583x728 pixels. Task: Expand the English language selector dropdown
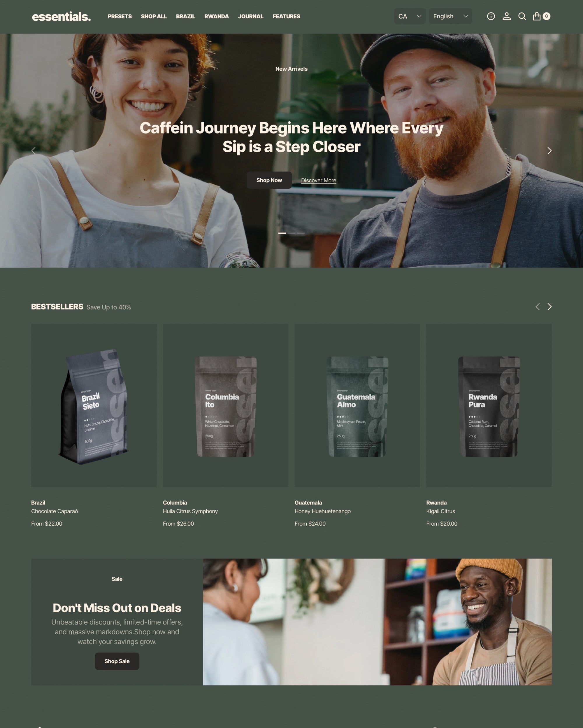pyautogui.click(x=450, y=17)
